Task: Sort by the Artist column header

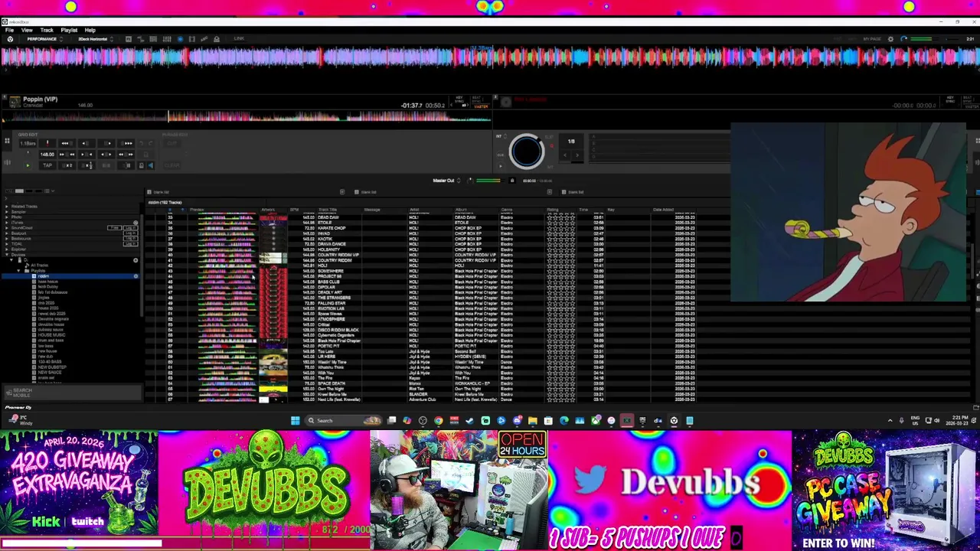Action: (x=414, y=210)
